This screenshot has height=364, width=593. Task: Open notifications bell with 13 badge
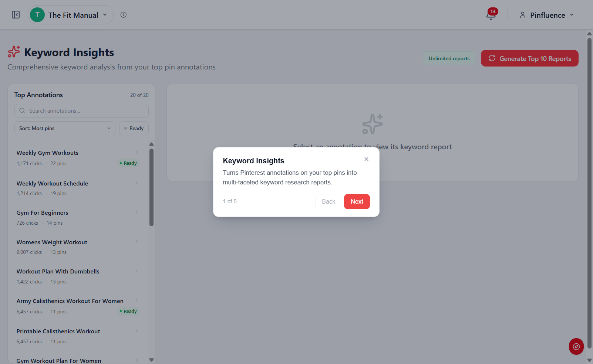coord(491,15)
